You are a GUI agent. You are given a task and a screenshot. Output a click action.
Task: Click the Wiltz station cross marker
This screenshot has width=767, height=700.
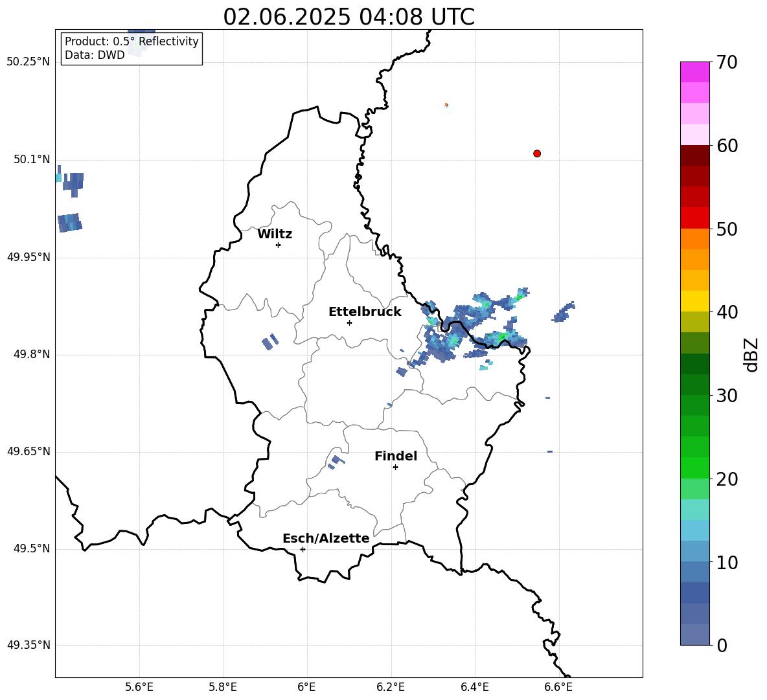[279, 245]
